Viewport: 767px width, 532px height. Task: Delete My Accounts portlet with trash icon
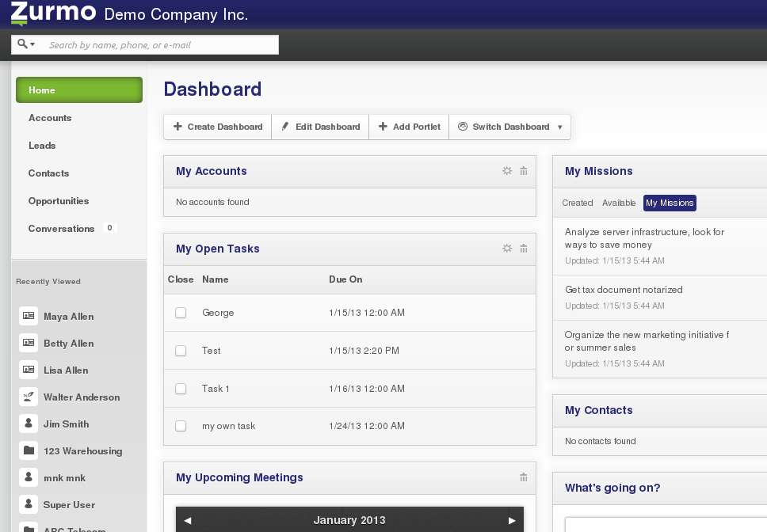[x=524, y=171]
